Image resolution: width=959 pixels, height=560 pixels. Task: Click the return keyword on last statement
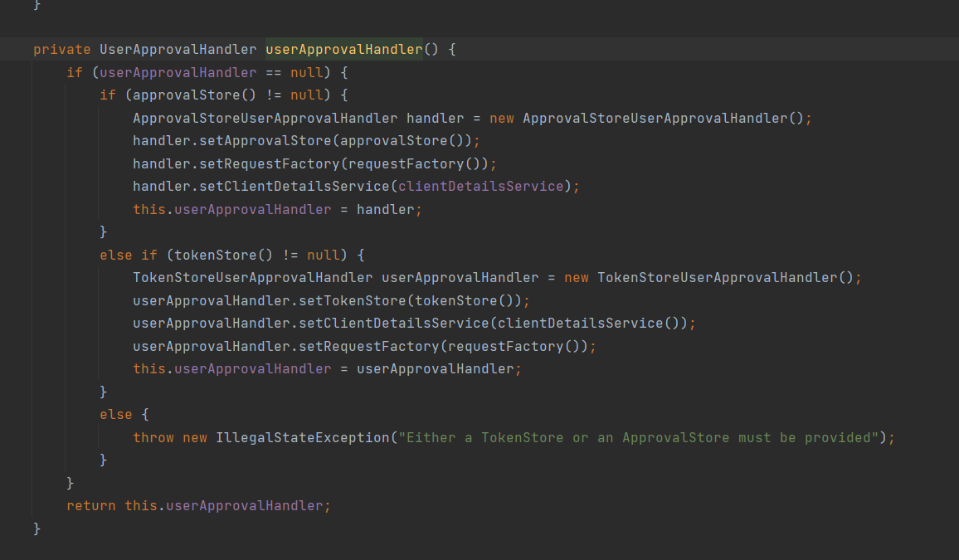(91, 505)
